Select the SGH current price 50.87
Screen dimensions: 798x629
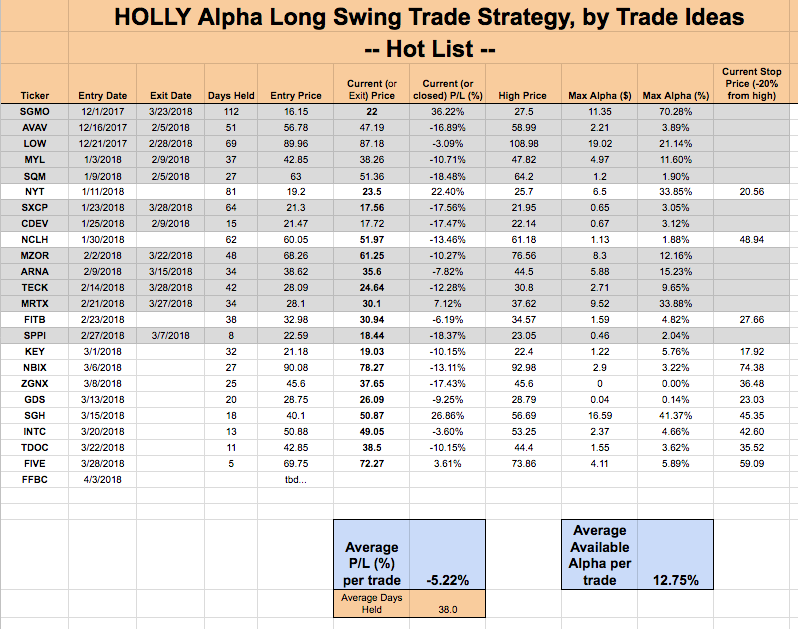372,416
